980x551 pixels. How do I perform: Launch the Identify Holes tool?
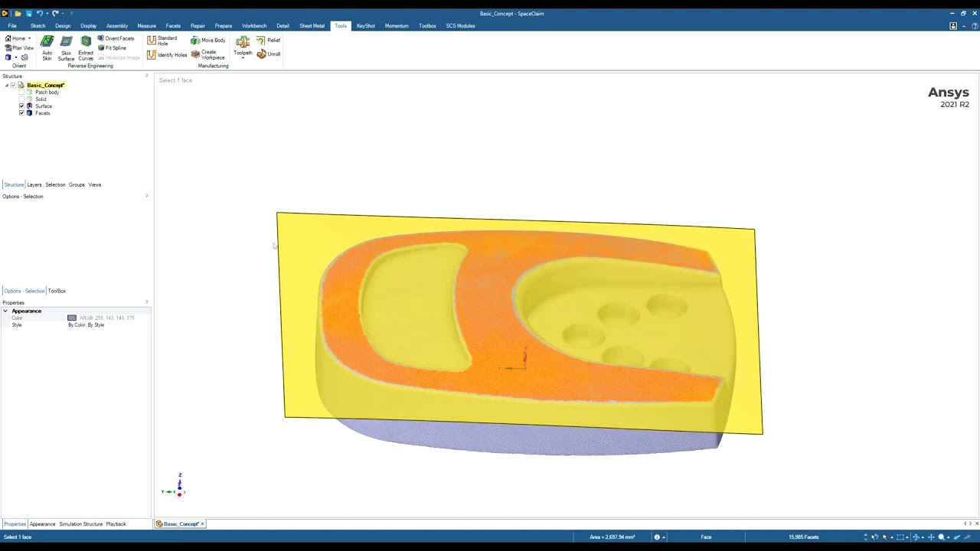coord(167,54)
